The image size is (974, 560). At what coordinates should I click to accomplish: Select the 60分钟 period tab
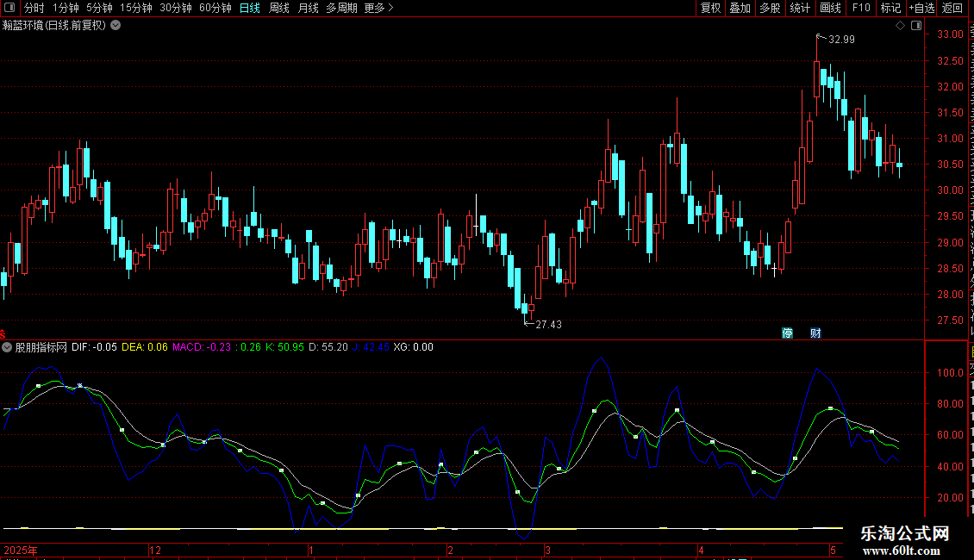pyautogui.click(x=215, y=8)
